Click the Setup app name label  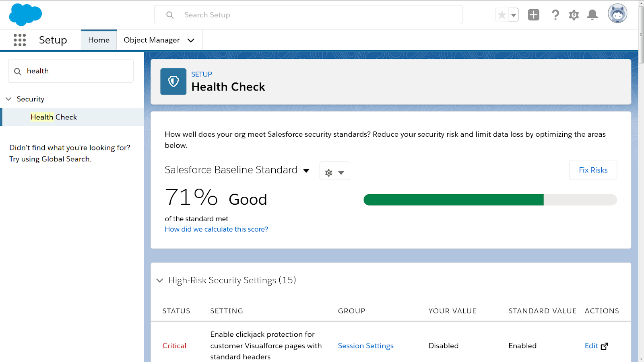53,40
